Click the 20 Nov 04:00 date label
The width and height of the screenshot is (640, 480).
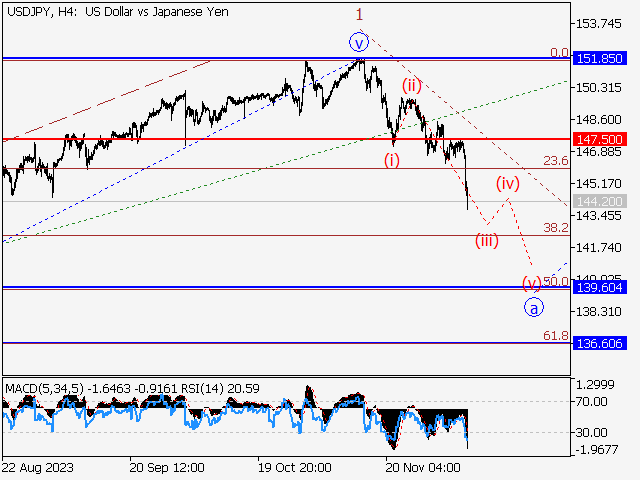click(423, 467)
